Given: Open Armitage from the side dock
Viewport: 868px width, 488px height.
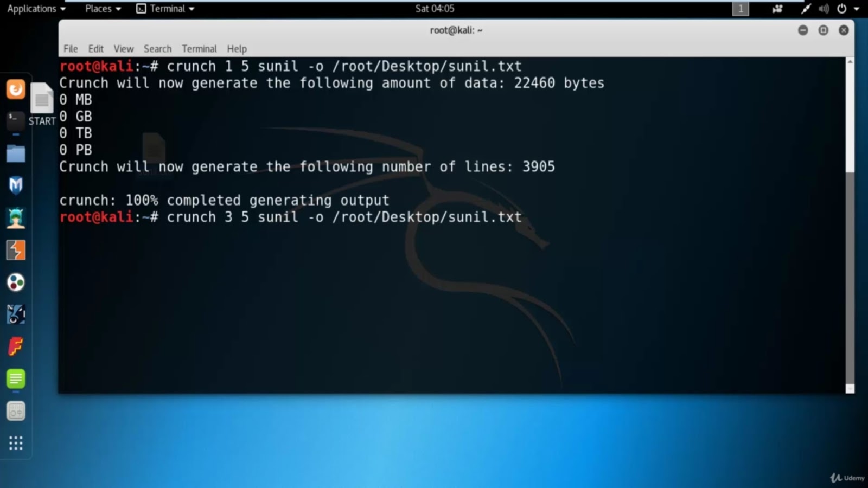Looking at the screenshot, I should pos(16,217).
